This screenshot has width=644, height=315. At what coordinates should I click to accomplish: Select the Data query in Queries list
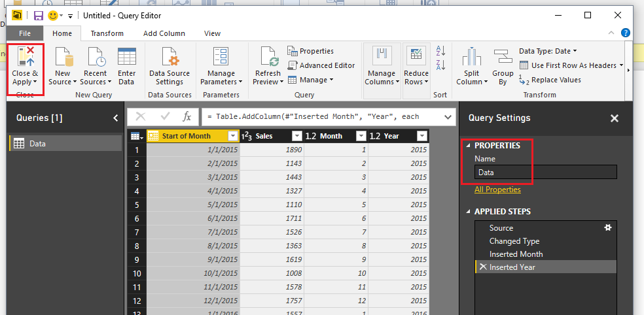[x=65, y=144]
